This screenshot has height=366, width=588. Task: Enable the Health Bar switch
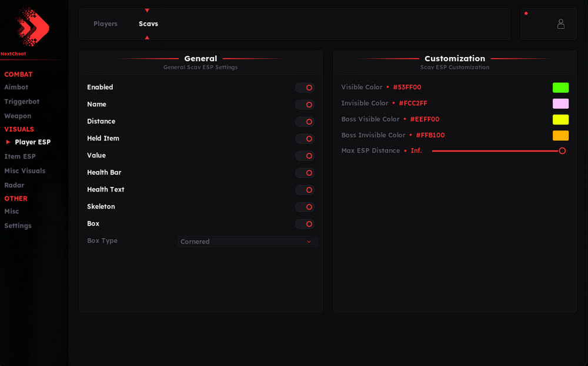point(305,173)
